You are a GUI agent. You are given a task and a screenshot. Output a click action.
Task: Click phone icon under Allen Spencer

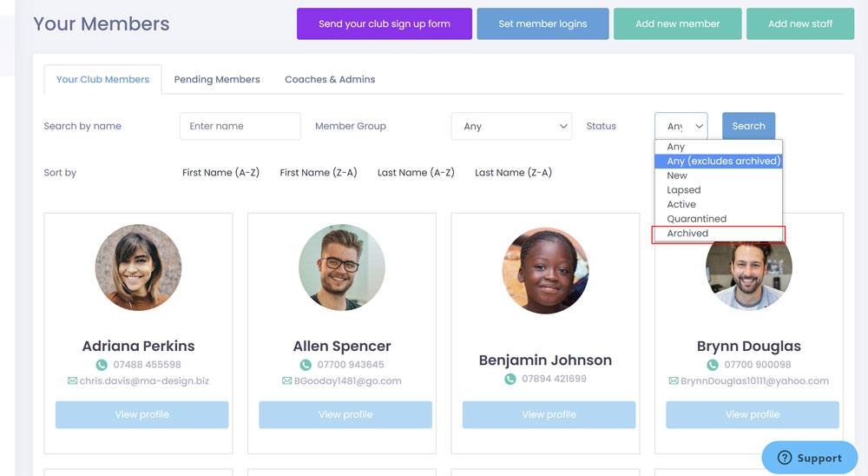(x=306, y=365)
